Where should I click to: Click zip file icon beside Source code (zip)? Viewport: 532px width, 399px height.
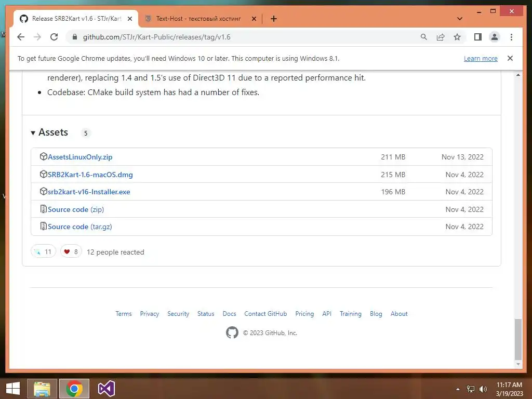coord(44,209)
